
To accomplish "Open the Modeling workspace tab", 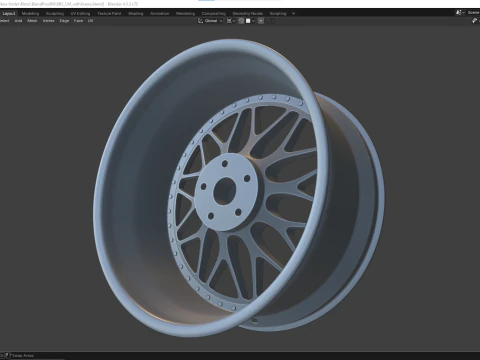I will pyautogui.click(x=30, y=14).
